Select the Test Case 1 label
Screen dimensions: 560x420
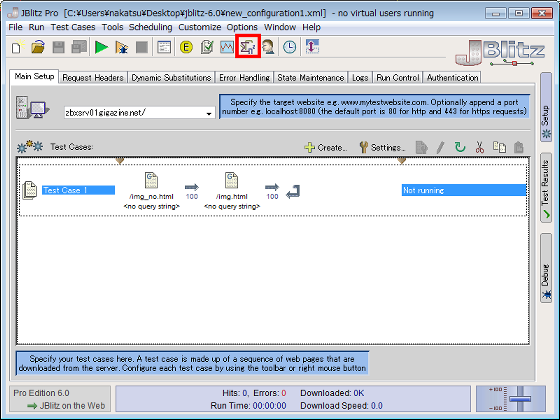tap(79, 190)
